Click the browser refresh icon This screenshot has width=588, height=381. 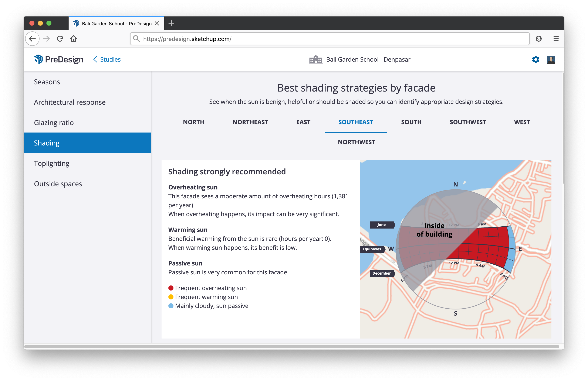[60, 38]
